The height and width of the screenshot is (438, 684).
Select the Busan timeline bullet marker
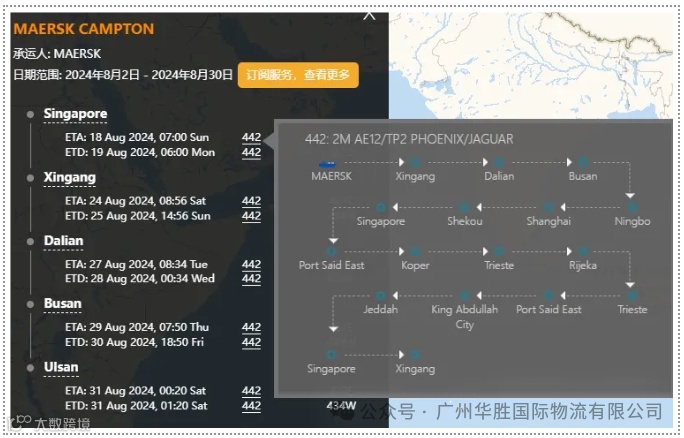tap(30, 304)
